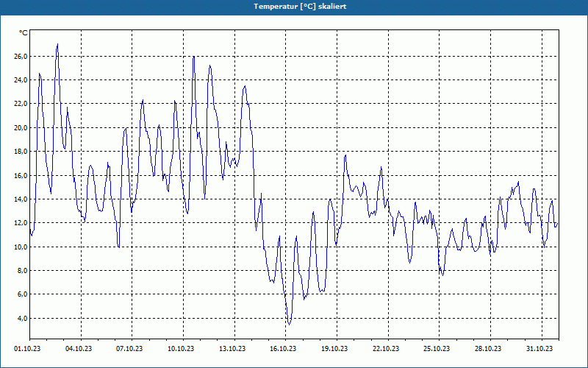Click the date label 28.10.23

(488, 349)
